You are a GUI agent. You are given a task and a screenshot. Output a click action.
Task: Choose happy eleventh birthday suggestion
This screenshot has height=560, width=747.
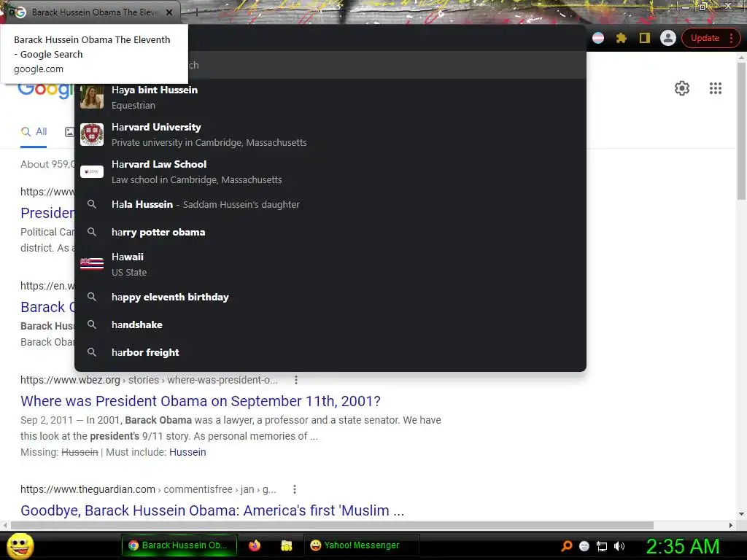coord(330,297)
